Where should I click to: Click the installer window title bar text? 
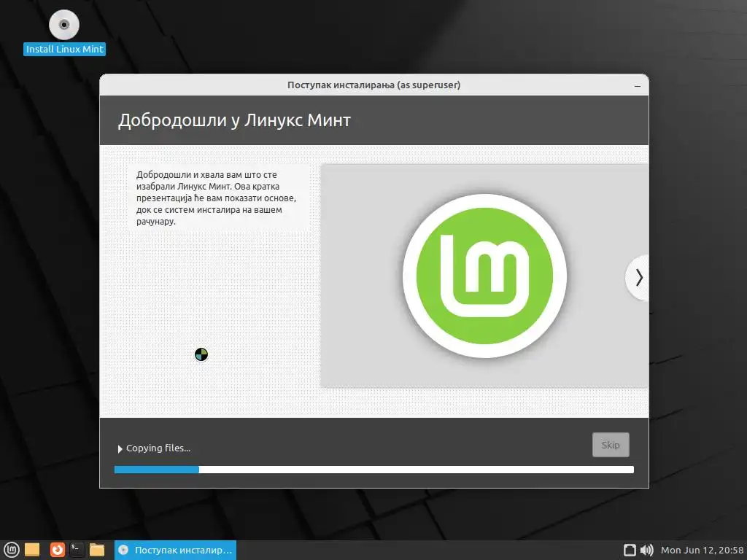point(374,85)
